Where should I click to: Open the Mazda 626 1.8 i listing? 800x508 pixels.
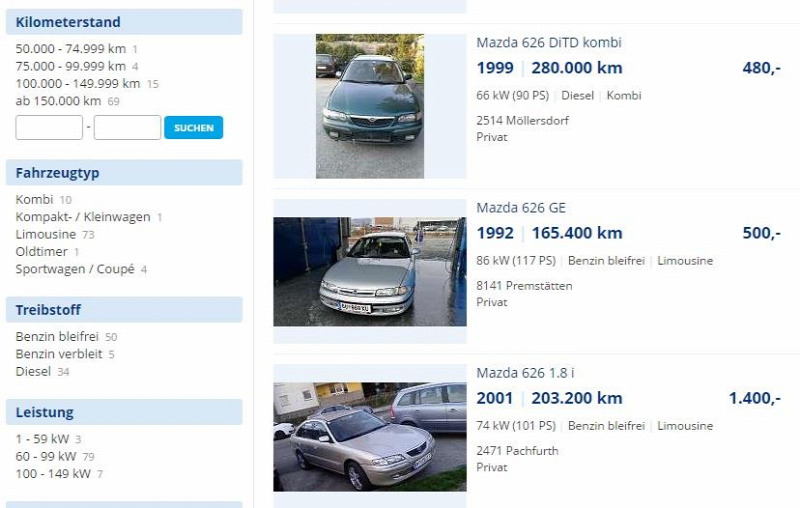point(525,373)
